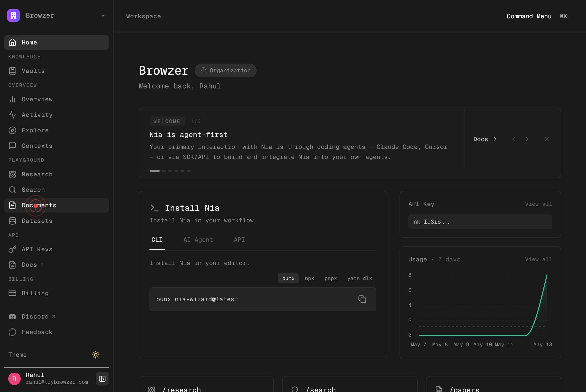Click the Datasets database icon
The width and height of the screenshot is (586, 392).
(x=12, y=221)
